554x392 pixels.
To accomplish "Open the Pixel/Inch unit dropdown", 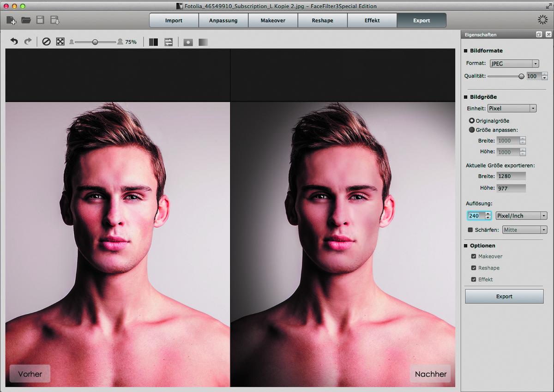I will 521,216.
